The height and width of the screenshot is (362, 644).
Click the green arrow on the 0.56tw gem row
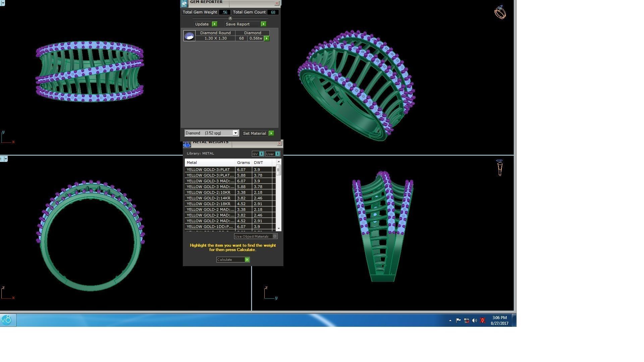click(267, 39)
